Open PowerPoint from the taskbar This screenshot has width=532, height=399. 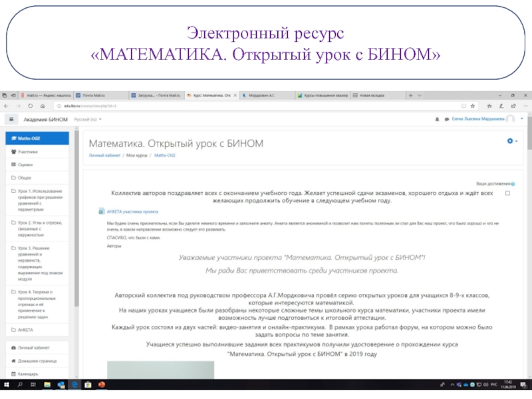(x=102, y=384)
